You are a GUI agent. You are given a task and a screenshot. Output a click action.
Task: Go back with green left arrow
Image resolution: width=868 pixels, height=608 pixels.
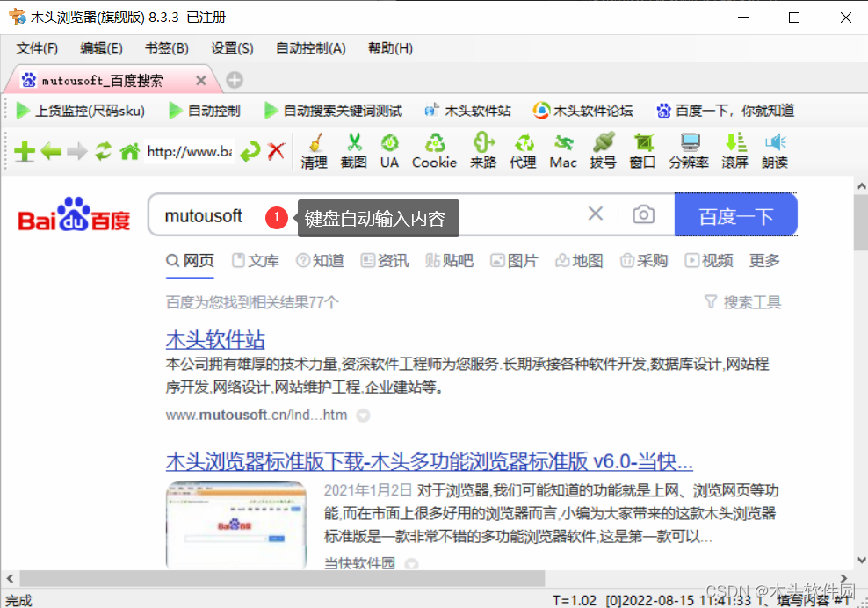tap(51, 150)
